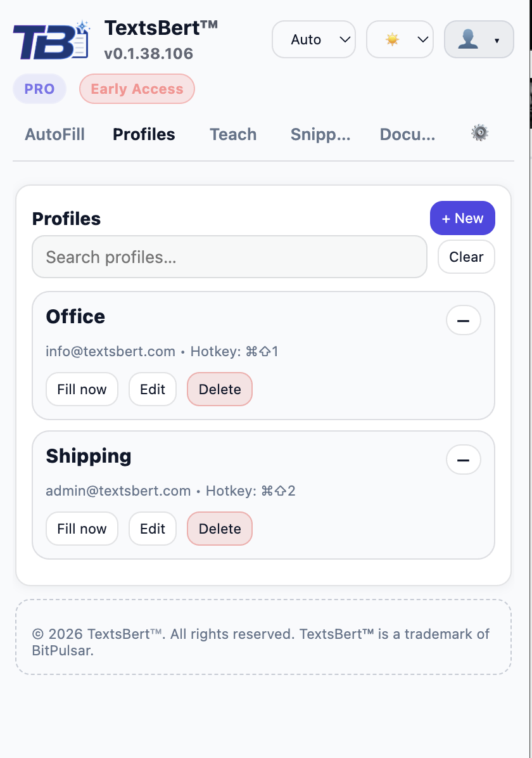The width and height of the screenshot is (532, 758).
Task: Select the Snippets tab
Action: pos(320,134)
